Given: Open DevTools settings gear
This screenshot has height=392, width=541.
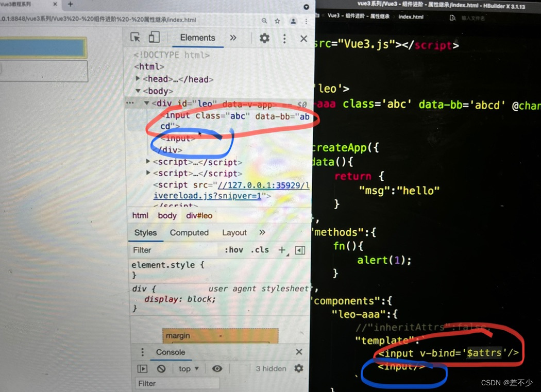Looking at the screenshot, I should [264, 38].
